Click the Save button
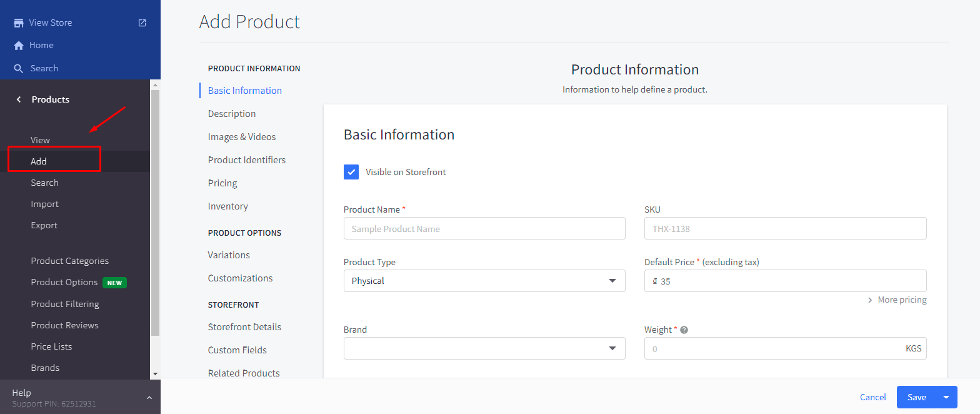The width and height of the screenshot is (980, 414). coord(916,397)
